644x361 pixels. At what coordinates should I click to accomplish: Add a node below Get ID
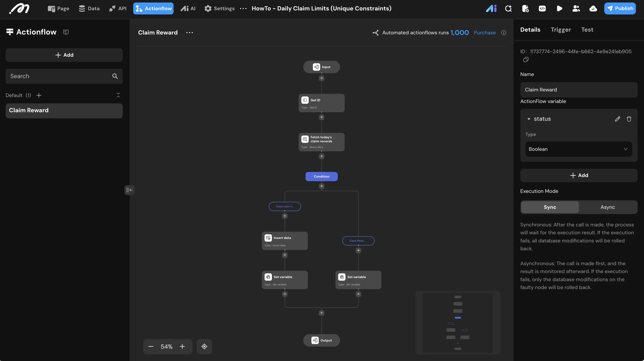pos(321,117)
